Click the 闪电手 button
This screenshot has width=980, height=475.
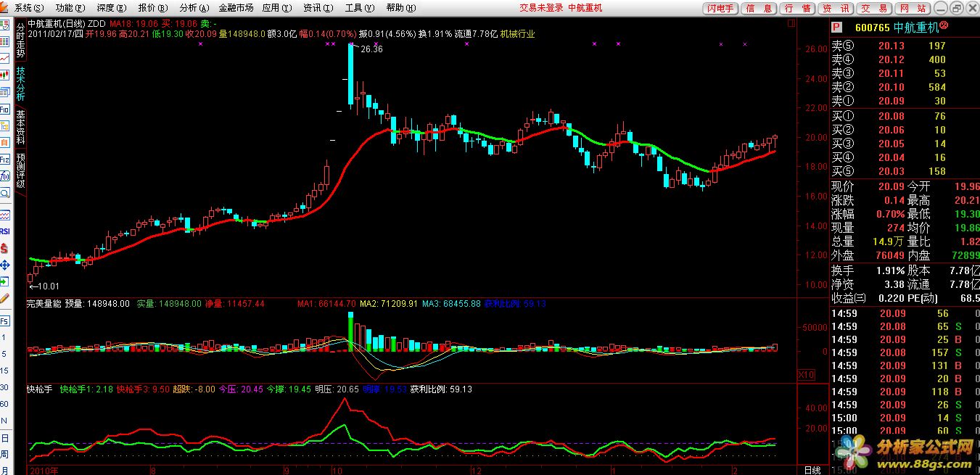click(x=720, y=8)
